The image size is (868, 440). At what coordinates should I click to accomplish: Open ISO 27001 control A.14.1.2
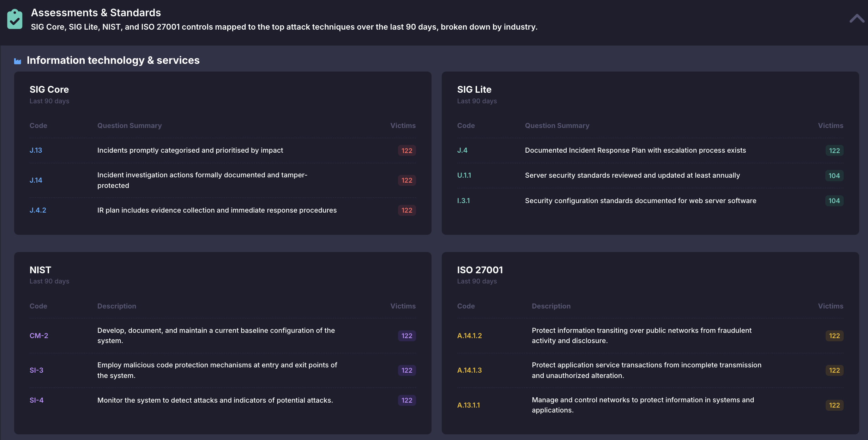tap(469, 336)
